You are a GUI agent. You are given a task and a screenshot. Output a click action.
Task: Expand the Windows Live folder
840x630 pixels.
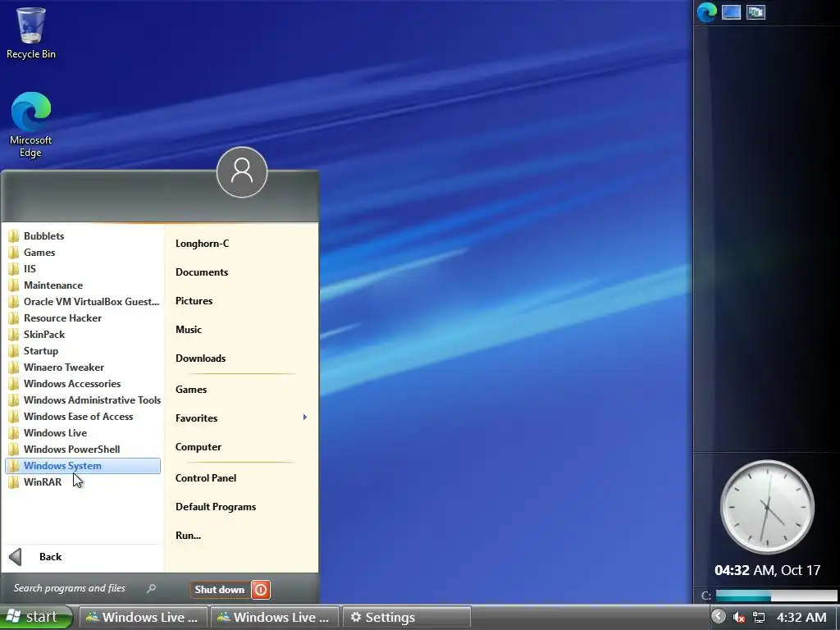(83, 433)
